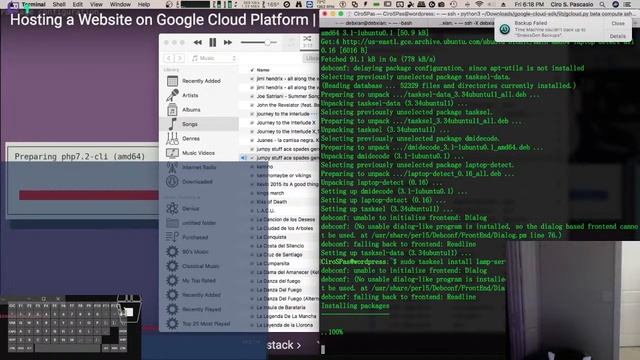Select song La Costa del Silencio

click(x=280, y=246)
